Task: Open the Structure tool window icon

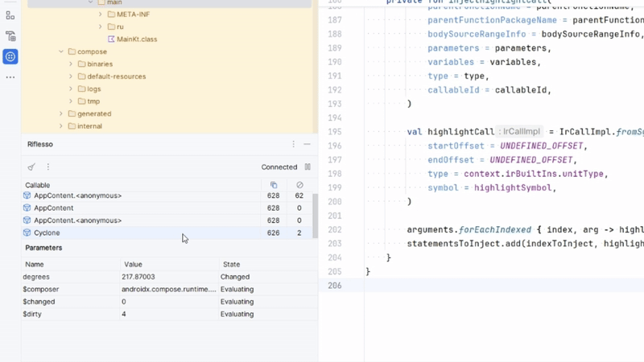Action: [10, 15]
